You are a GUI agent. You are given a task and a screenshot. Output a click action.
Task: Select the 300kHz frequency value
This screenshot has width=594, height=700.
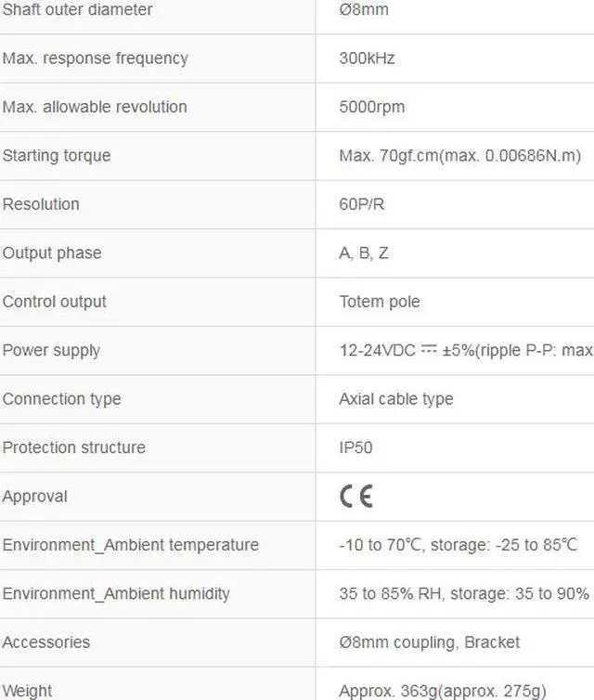point(367,58)
